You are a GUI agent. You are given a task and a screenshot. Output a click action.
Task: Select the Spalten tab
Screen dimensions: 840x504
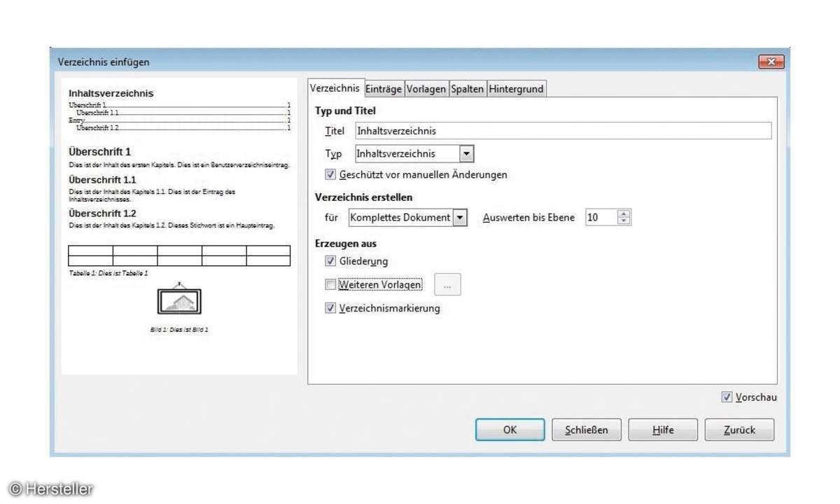click(x=467, y=89)
